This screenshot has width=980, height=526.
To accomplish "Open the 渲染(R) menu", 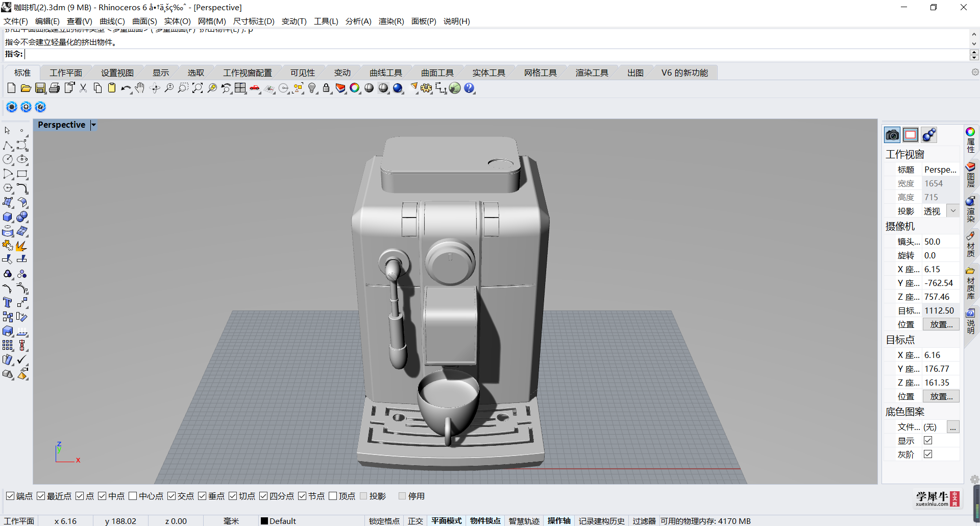I will [391, 21].
